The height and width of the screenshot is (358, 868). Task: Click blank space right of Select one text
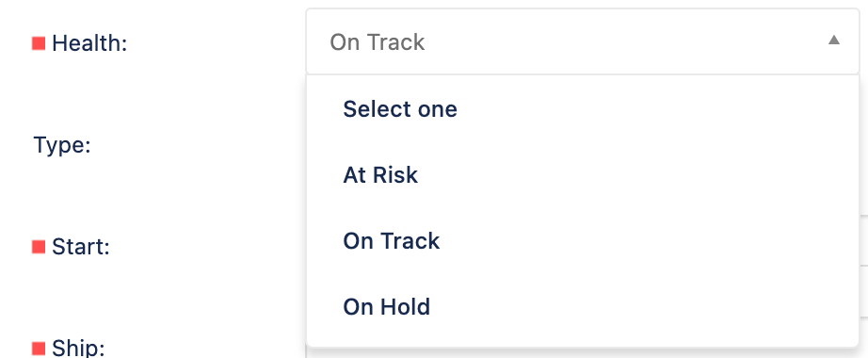(653, 109)
